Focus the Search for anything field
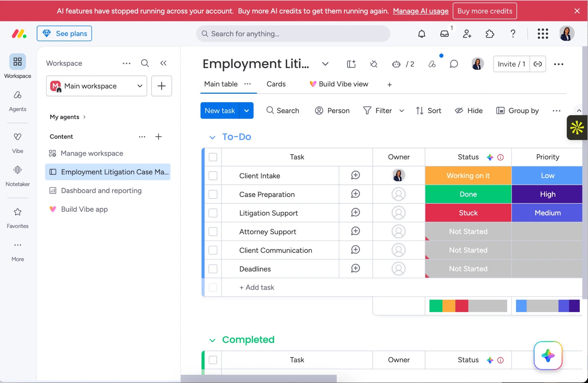The image size is (588, 383). pos(293,34)
